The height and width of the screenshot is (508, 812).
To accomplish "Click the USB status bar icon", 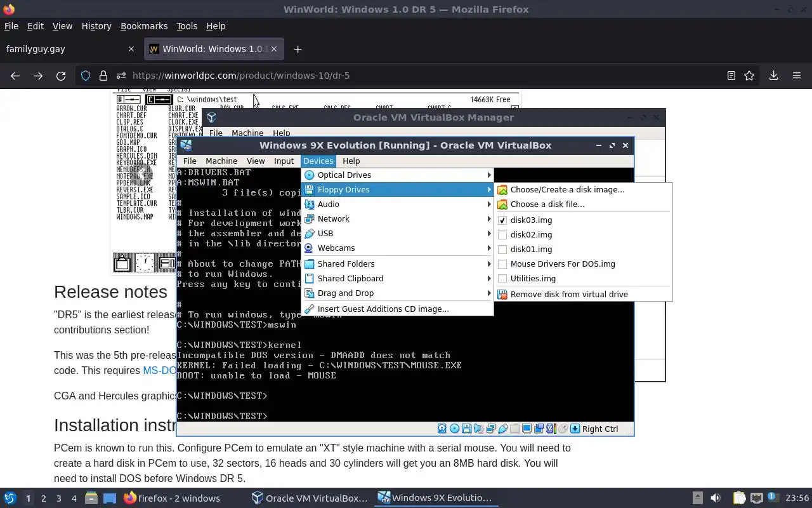I will point(502,429).
